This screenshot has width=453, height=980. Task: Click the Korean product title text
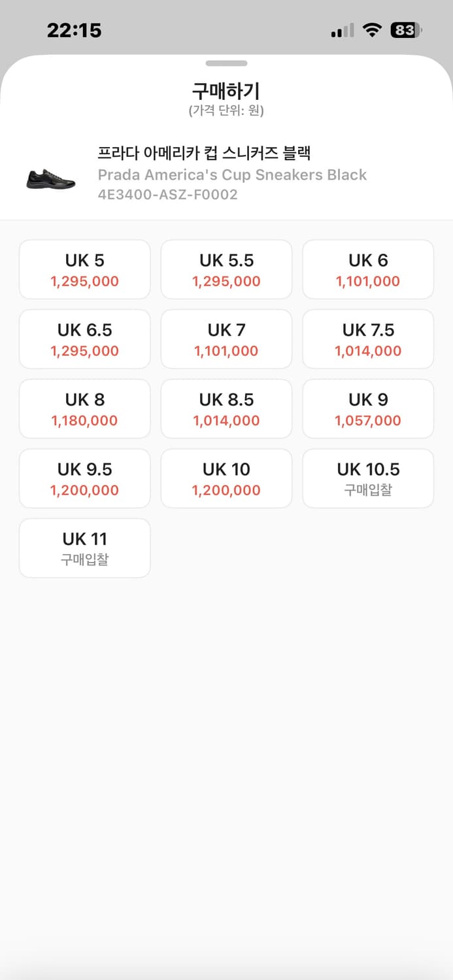(204, 154)
